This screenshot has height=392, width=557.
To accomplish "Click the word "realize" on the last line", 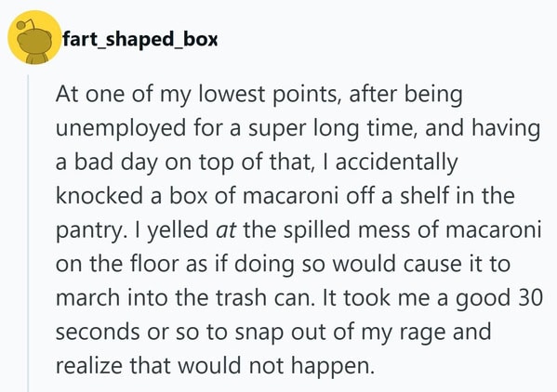I will (x=89, y=366).
